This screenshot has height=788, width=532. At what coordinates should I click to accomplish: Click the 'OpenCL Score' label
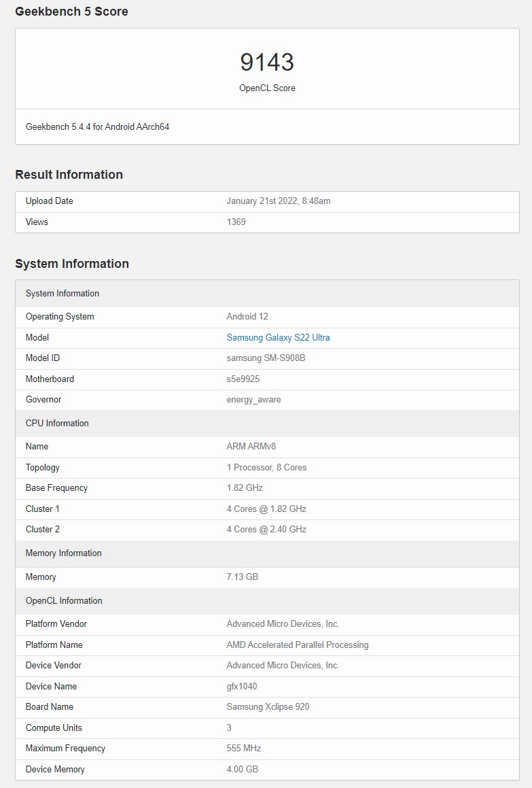(x=267, y=88)
